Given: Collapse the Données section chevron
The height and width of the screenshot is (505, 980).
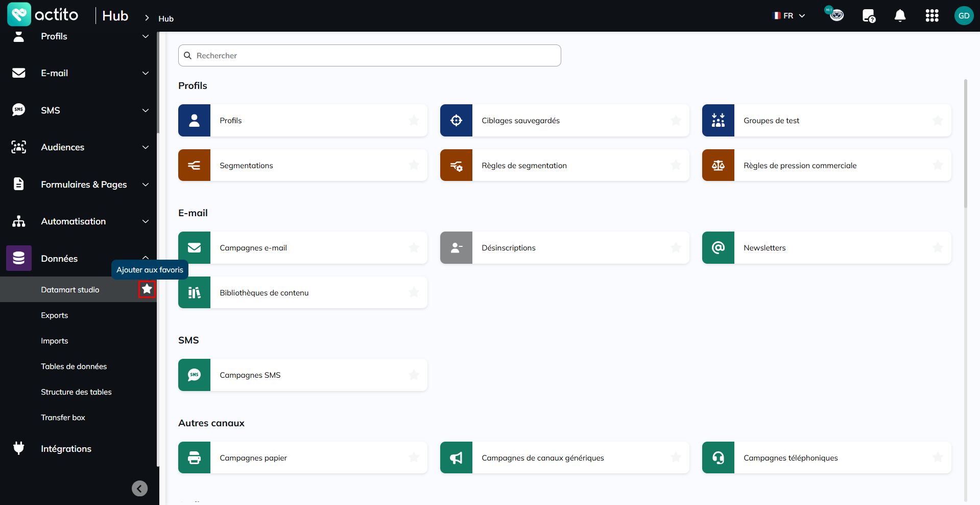Looking at the screenshot, I should pos(146,257).
